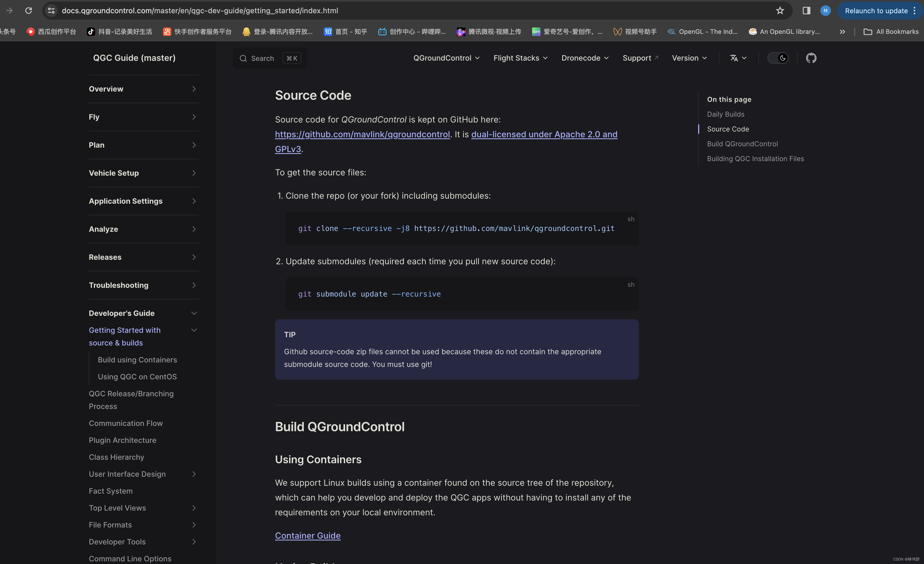Open 视频号助手 bookmark
This screenshot has height=564, width=924.
pos(635,32)
